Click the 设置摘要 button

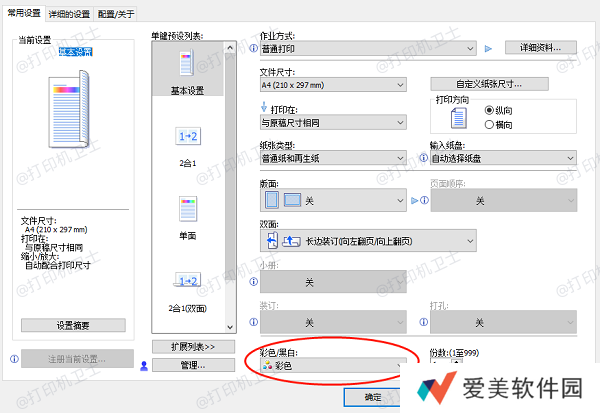point(73,325)
